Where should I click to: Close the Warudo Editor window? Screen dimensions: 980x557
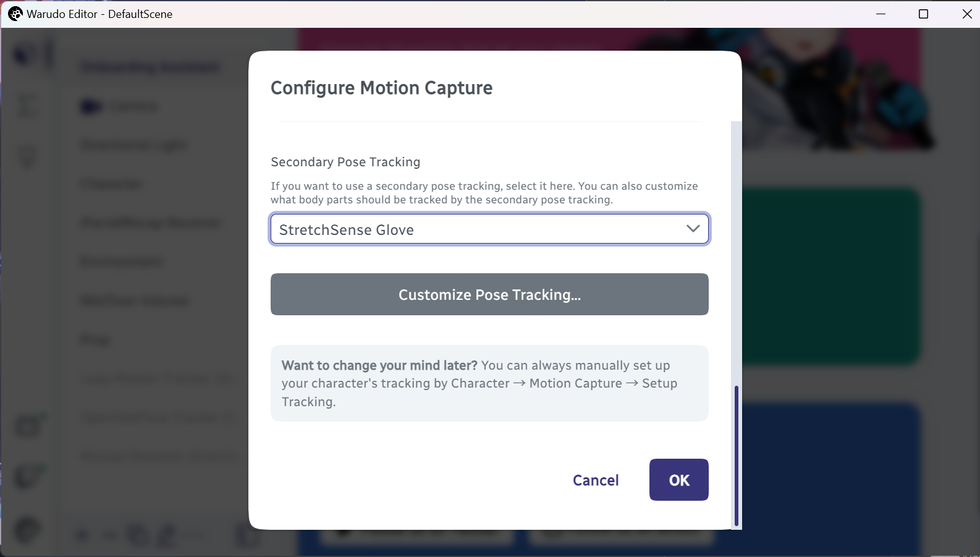pos(967,14)
